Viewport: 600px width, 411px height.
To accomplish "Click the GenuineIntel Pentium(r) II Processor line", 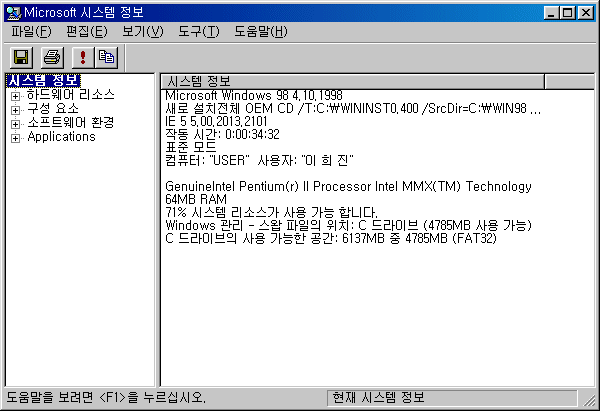I will [x=348, y=186].
